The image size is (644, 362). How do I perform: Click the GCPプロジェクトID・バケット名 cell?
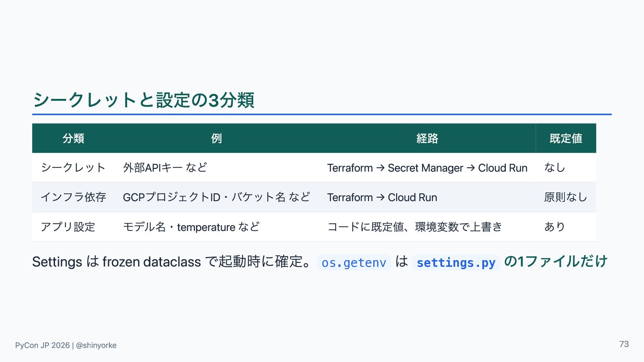pos(217,197)
